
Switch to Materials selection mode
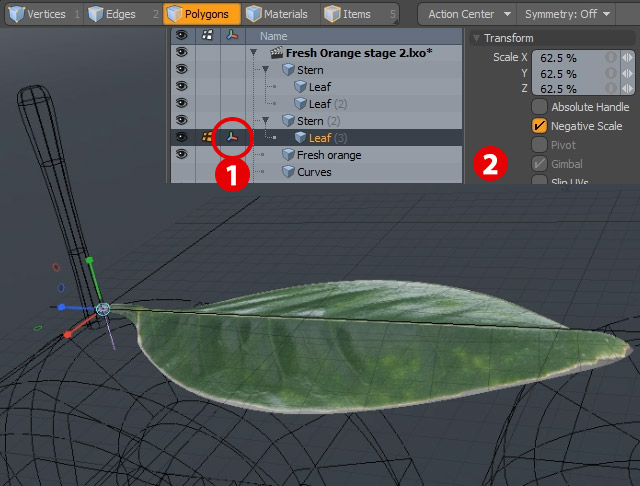tap(281, 14)
